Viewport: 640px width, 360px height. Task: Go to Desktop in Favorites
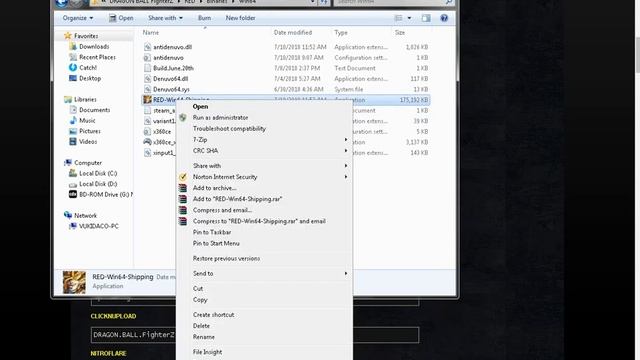[x=90, y=78]
